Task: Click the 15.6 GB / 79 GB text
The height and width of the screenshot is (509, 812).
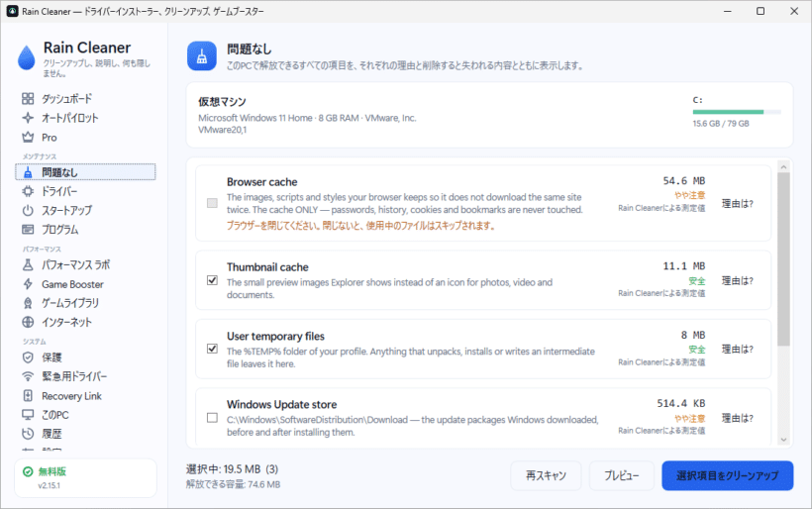Action: 721,124
